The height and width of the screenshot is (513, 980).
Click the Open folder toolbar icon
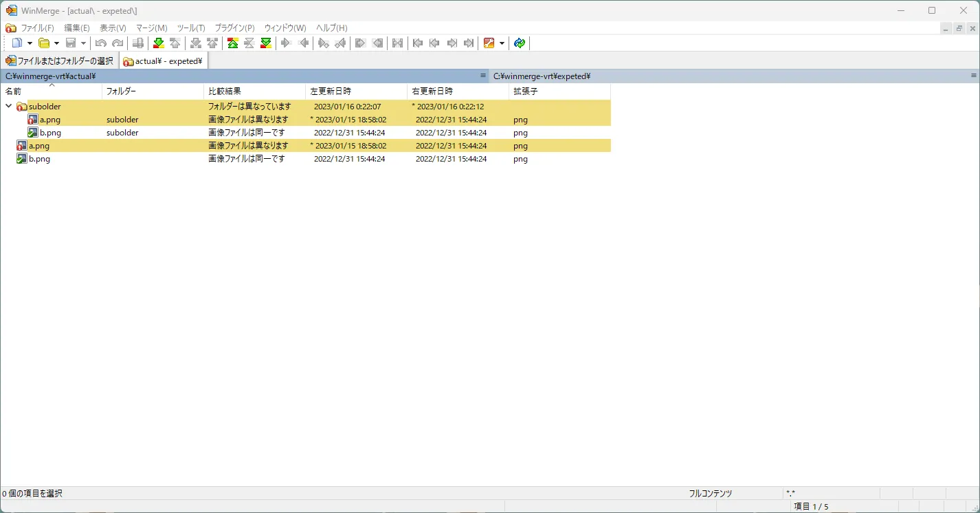[x=45, y=43]
